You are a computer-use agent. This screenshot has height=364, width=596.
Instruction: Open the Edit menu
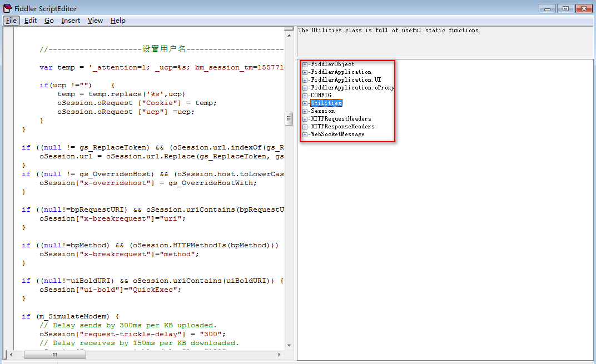[31, 21]
